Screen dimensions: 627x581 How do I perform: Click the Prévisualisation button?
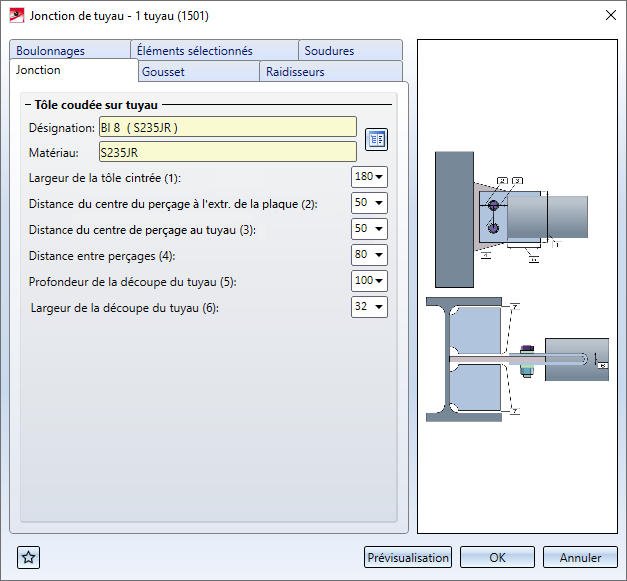[x=408, y=558]
